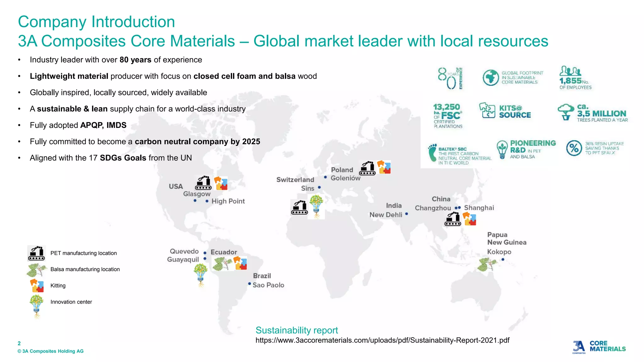This screenshot has height=362, width=644.
Task: Click the Sustainability report heading
Action: tap(297, 330)
